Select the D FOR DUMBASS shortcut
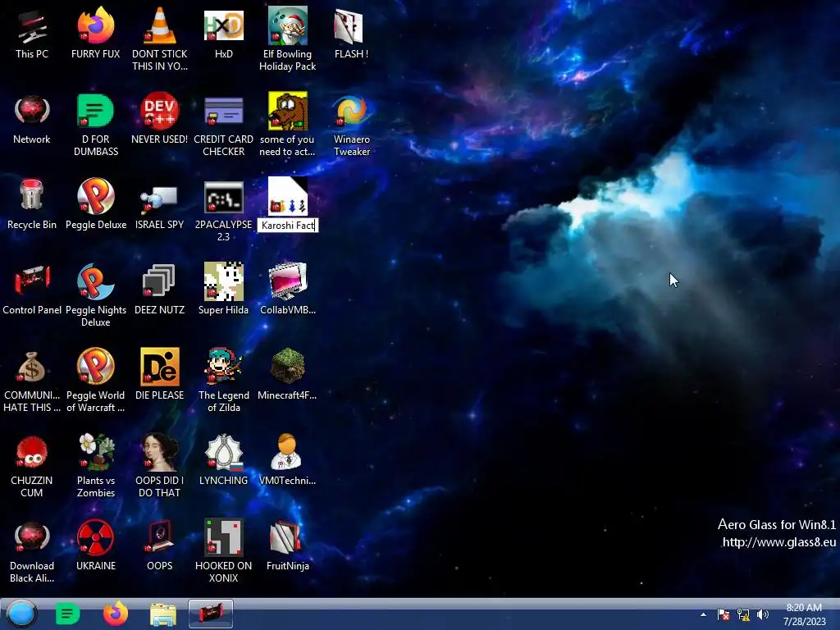The width and height of the screenshot is (840, 630). tap(95, 125)
